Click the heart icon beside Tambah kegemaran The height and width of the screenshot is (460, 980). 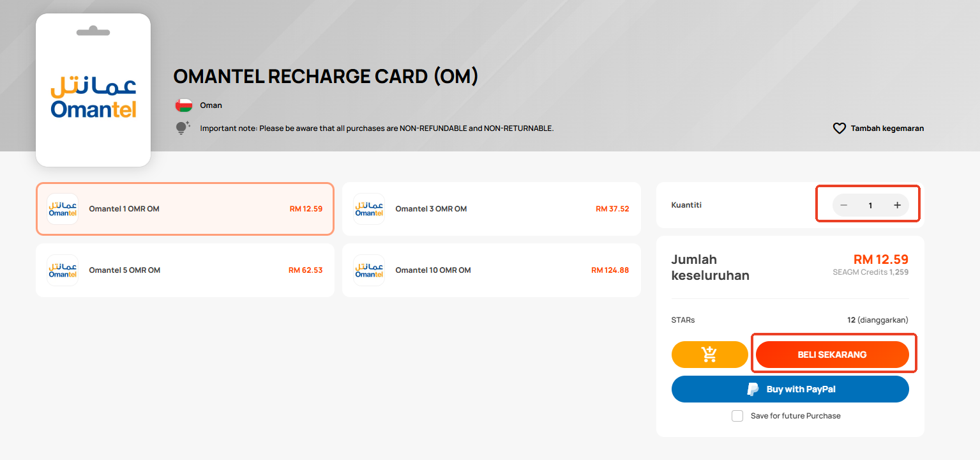tap(840, 128)
